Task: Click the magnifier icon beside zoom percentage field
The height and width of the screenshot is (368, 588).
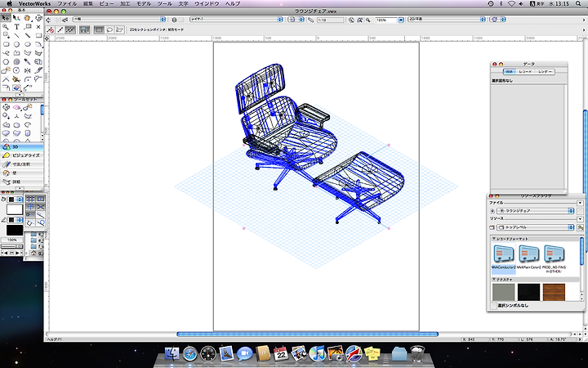Action: pyautogui.click(x=368, y=20)
